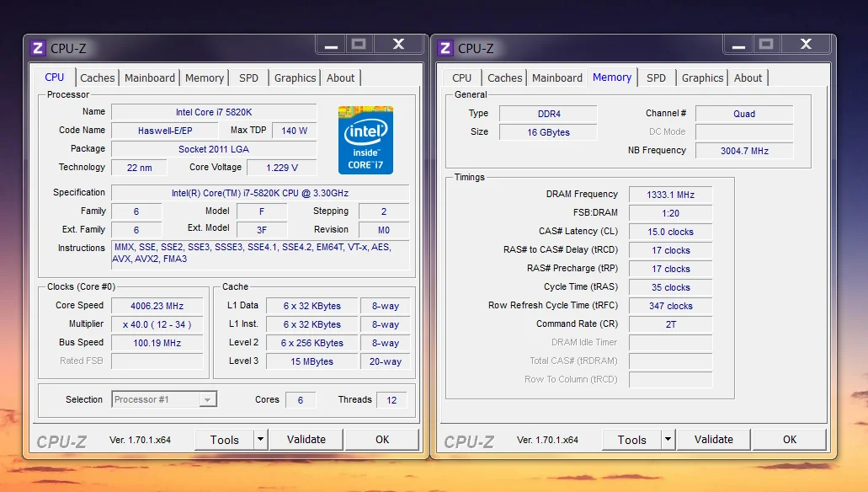868x492 pixels.
Task: Minimize the left CPU-Z window
Action: pyautogui.click(x=331, y=45)
